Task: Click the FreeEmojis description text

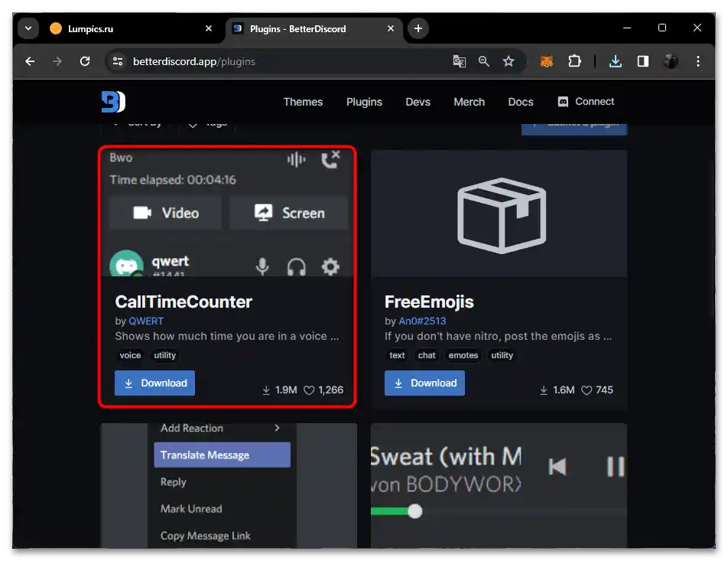Action: point(498,336)
